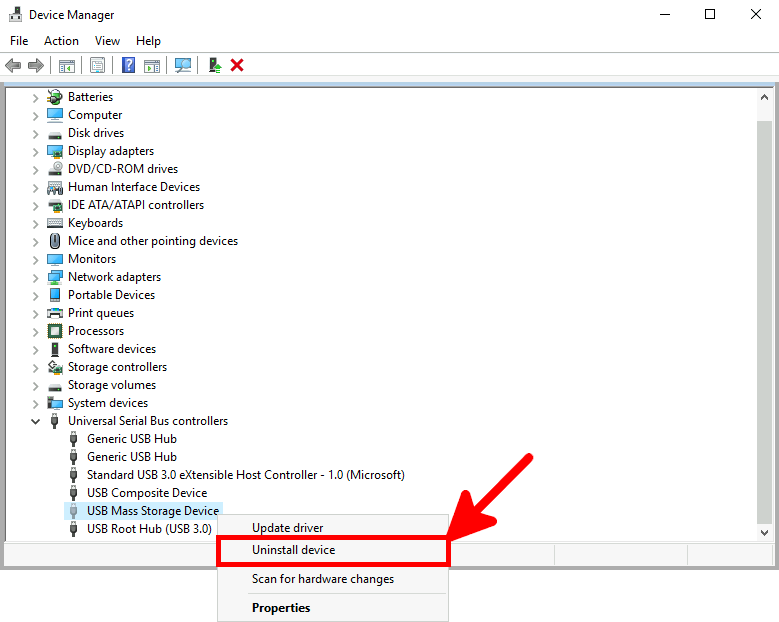Expand the Batteries category

pyautogui.click(x=36, y=97)
